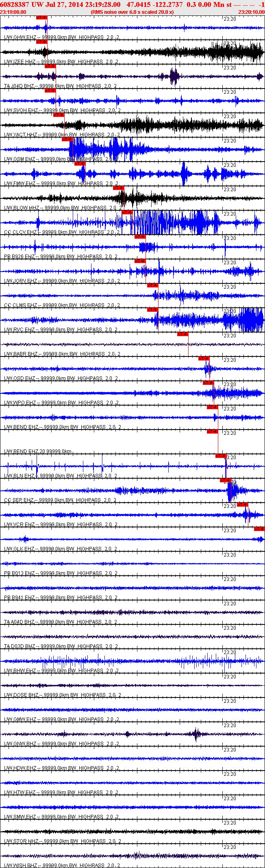
Task: Select the UW.FMW EHZ station label
Action: [61, 184]
